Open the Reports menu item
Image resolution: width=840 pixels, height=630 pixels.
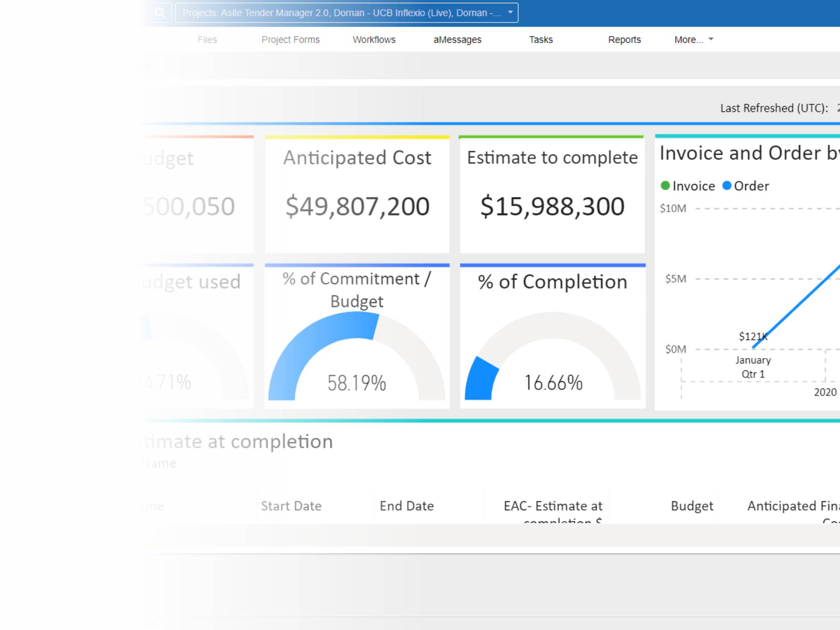click(x=624, y=39)
